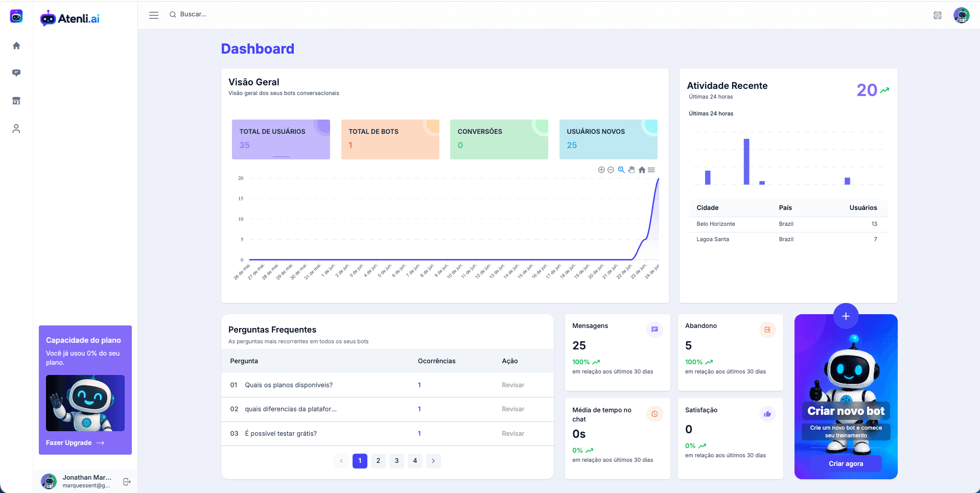Click the logout icon next to Jonathan Mar...
Image resolution: width=980 pixels, height=493 pixels.
click(127, 481)
